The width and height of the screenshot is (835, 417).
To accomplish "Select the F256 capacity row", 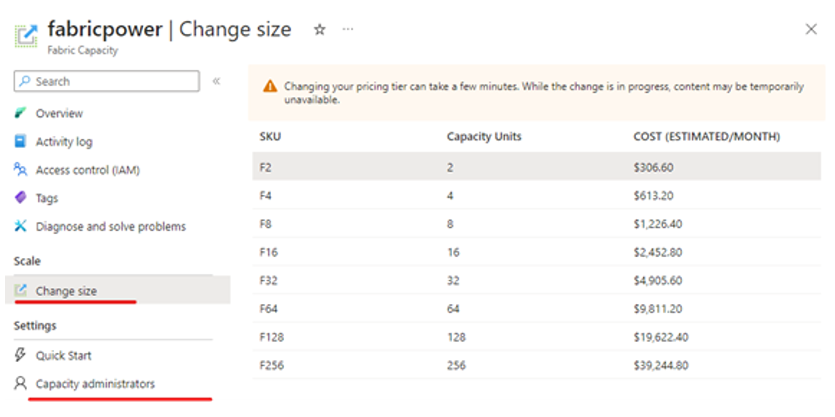I will 536,365.
